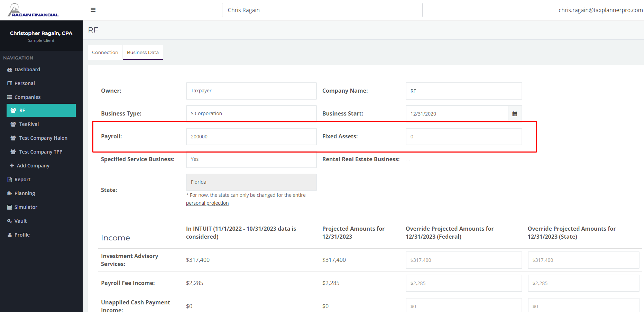Open the Business Type dropdown
The height and width of the screenshot is (312, 644).
tap(251, 113)
